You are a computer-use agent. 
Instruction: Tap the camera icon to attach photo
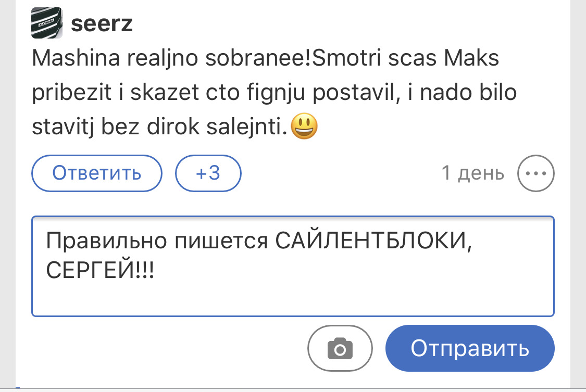point(340,348)
